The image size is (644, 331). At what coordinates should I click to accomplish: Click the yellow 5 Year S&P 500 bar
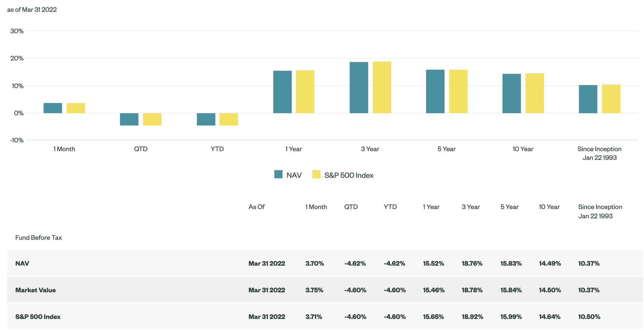[458, 91]
